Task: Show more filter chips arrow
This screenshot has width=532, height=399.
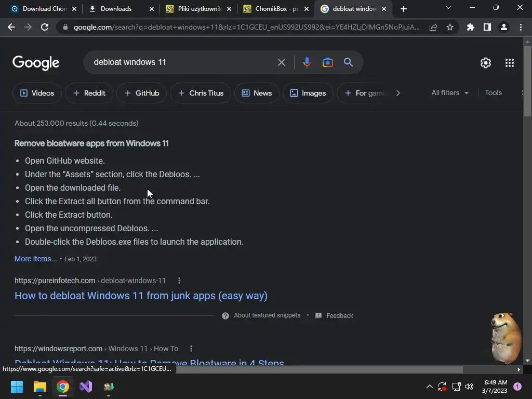Action: pos(398,93)
